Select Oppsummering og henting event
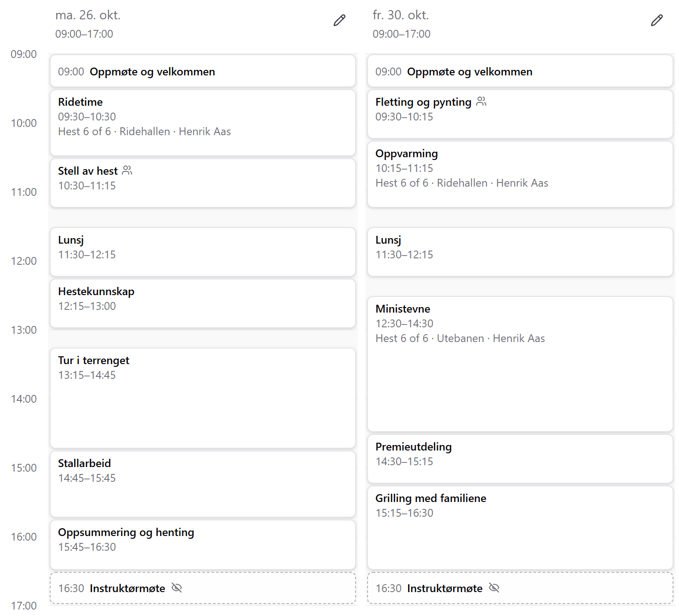Image resolution: width=679 pixels, height=616 pixels. tap(203, 545)
